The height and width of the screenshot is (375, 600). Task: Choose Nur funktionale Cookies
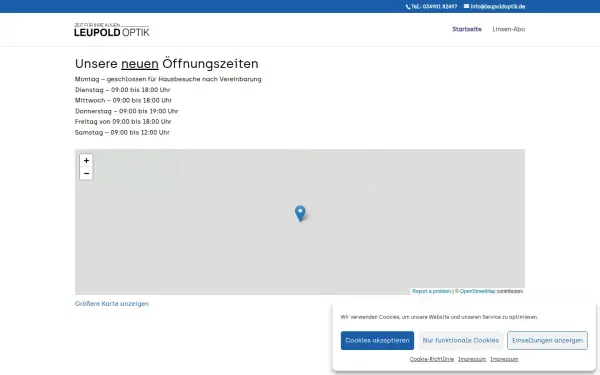(x=461, y=340)
